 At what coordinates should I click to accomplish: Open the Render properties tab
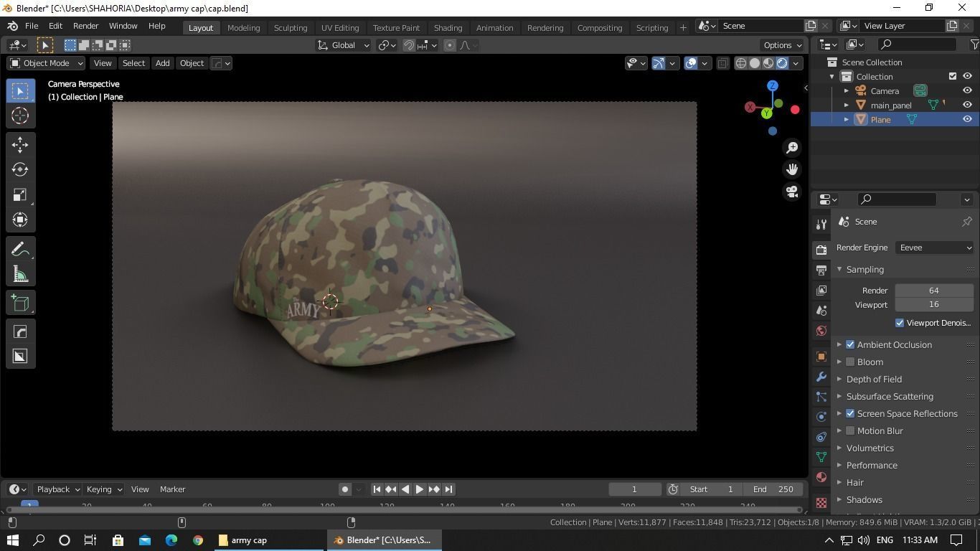821,250
